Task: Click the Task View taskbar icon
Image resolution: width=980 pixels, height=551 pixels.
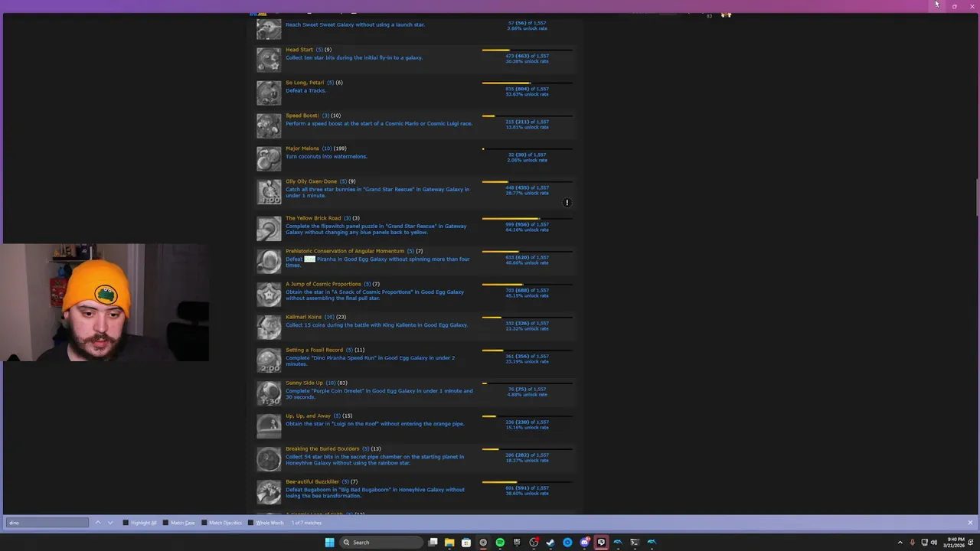Action: point(433,542)
